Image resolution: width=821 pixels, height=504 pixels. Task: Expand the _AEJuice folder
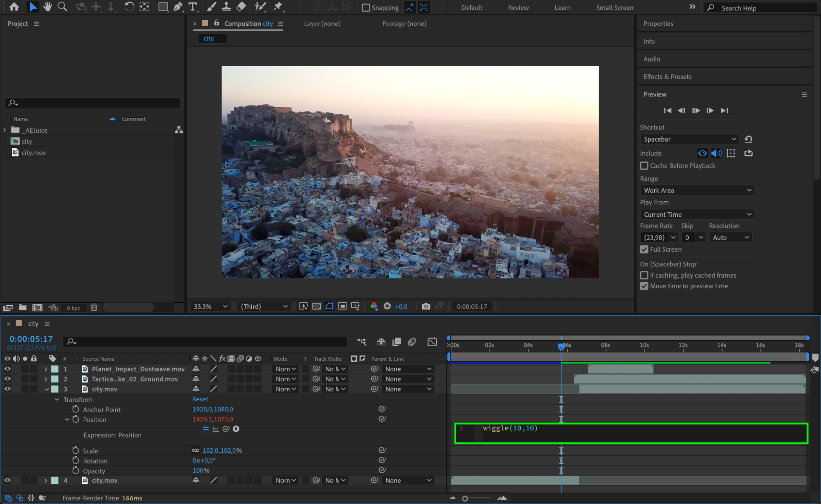[5, 130]
